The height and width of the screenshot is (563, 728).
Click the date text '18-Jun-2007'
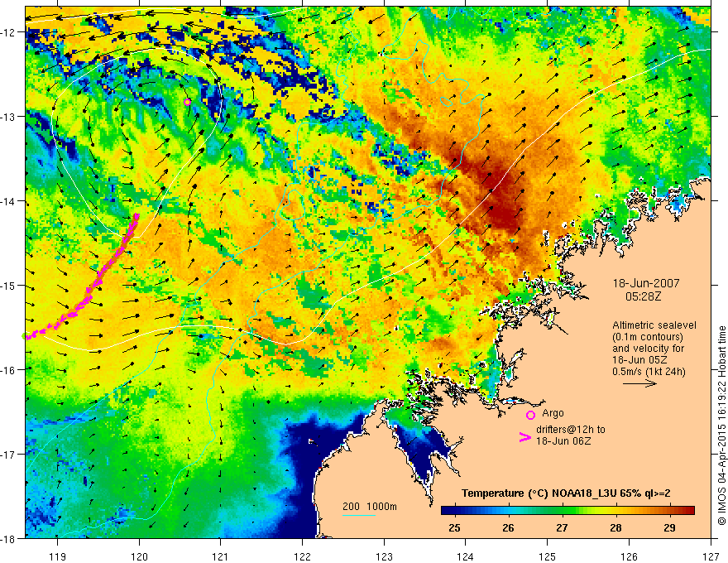[646, 283]
